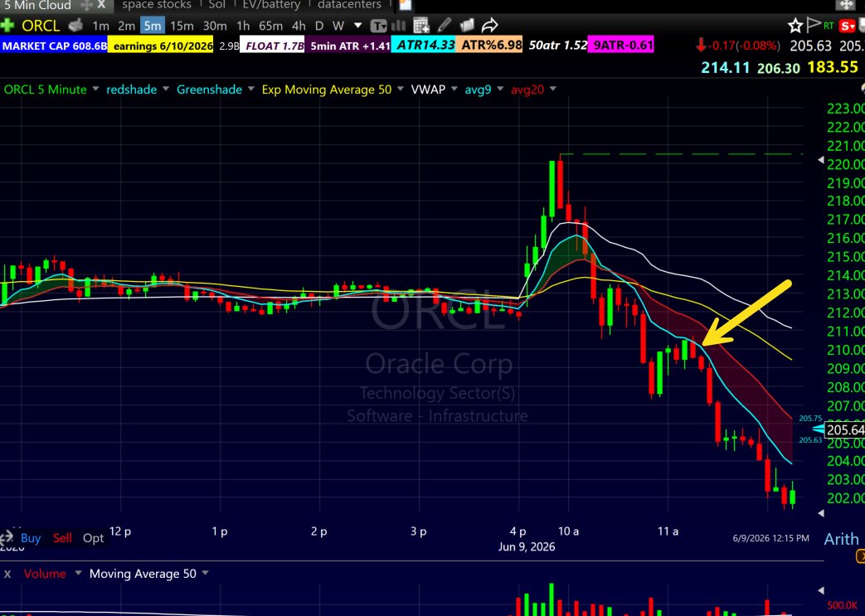Switch to the 1h timeframe
Screen dimensions: 865x616
tap(243, 26)
